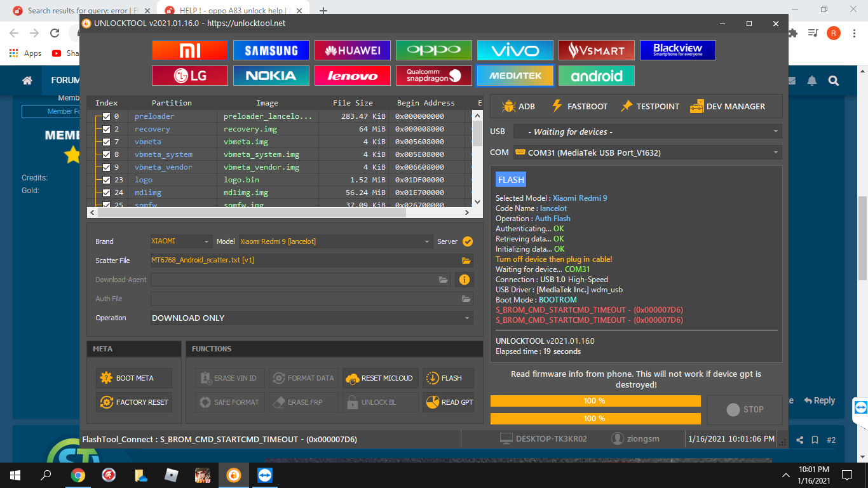Open the forum Home icon in browser
Image resolution: width=868 pixels, height=488 pixels.
[x=27, y=81]
